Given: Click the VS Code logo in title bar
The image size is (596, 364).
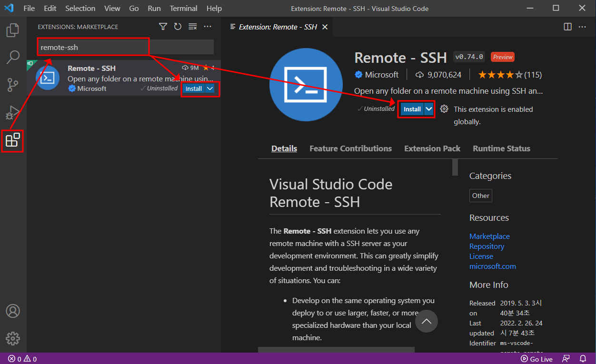Looking at the screenshot, I should tap(9, 8).
